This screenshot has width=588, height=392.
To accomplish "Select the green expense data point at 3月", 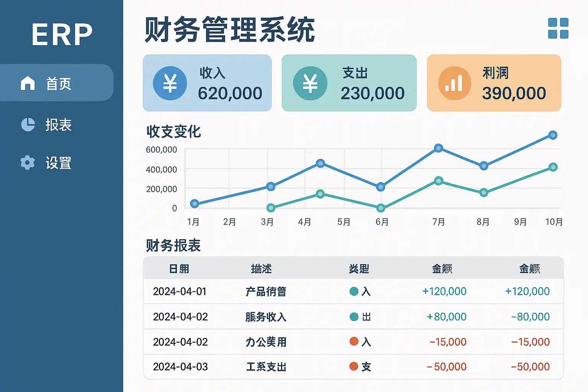I will pos(271,208).
